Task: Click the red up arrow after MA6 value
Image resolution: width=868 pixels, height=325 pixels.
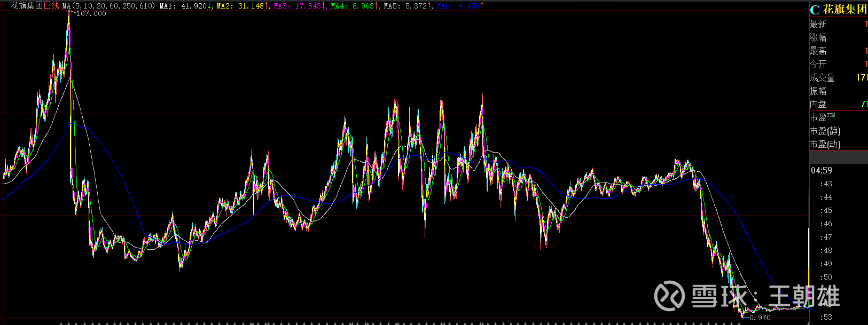Action: pyautogui.click(x=482, y=6)
